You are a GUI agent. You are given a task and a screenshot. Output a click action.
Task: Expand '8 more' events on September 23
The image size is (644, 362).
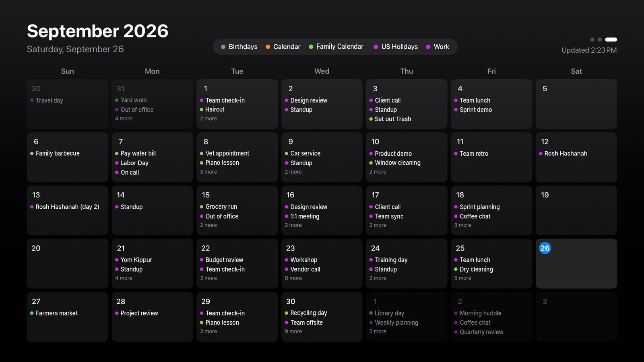(x=293, y=278)
